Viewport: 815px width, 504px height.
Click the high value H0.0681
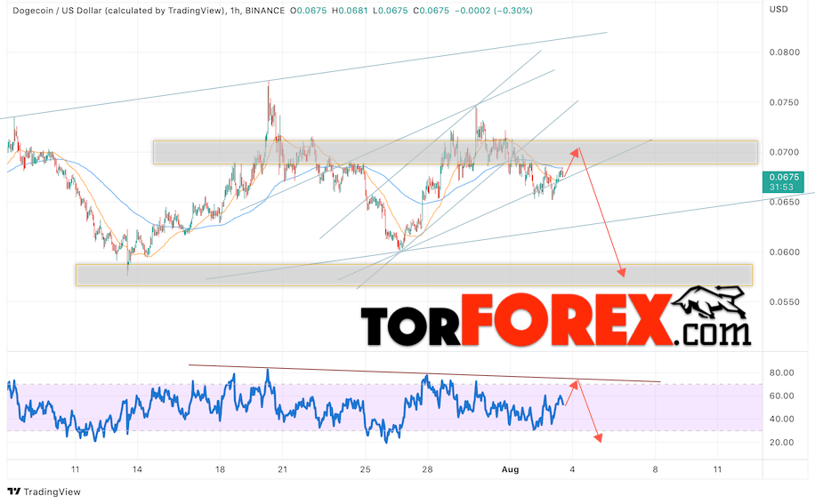coord(350,11)
